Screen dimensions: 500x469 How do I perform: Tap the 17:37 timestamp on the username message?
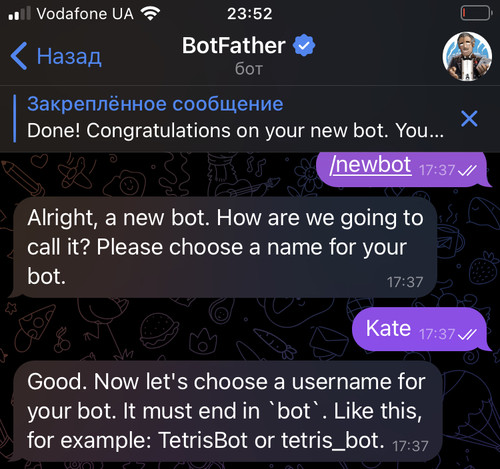point(410,446)
